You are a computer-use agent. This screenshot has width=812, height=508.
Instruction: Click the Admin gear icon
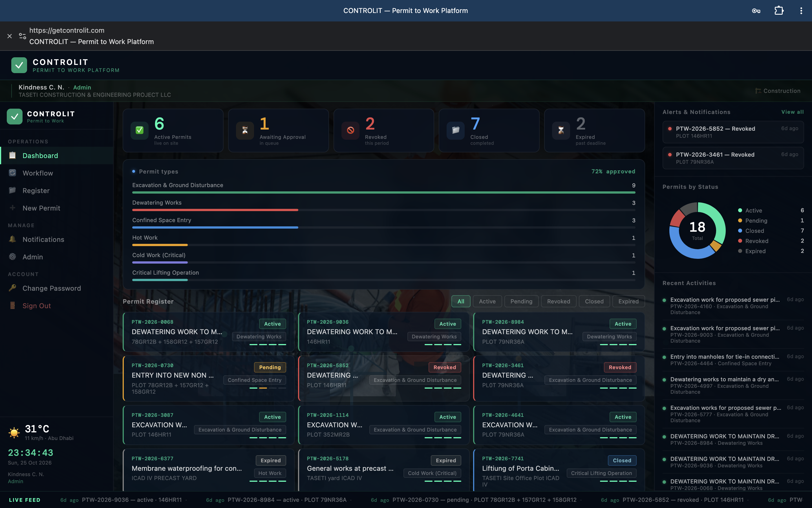[x=12, y=257]
